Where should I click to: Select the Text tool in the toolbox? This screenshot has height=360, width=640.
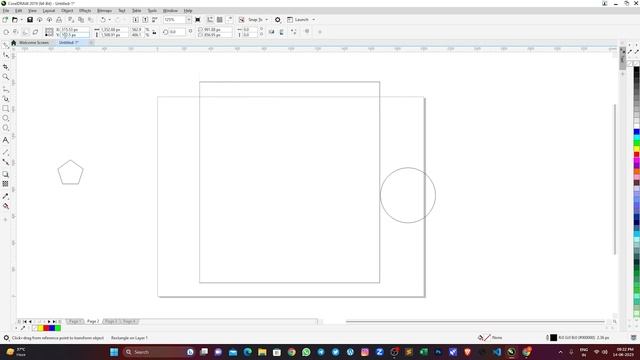point(5,140)
